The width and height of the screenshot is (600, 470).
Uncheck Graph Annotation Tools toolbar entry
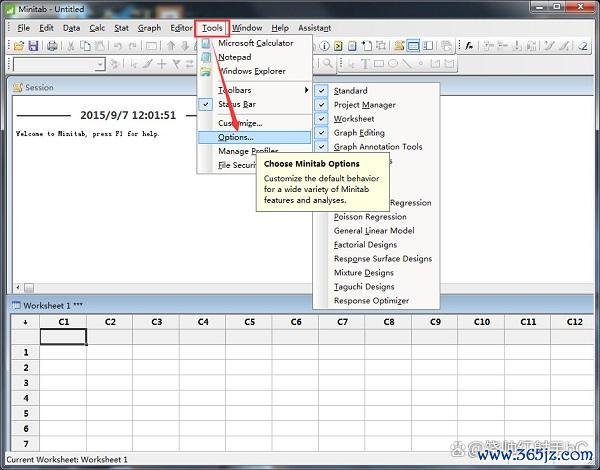[x=322, y=147]
